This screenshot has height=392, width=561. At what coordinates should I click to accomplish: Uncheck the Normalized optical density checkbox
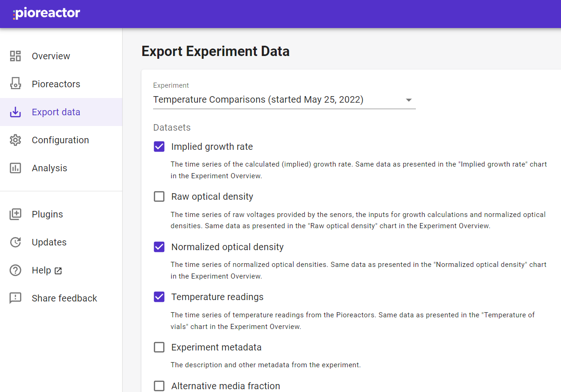[159, 247]
